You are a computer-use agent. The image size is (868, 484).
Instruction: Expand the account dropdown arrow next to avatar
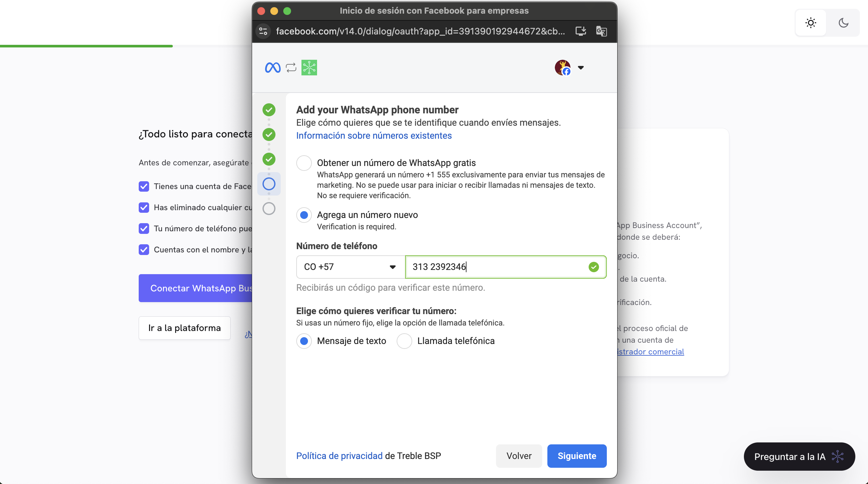point(581,68)
